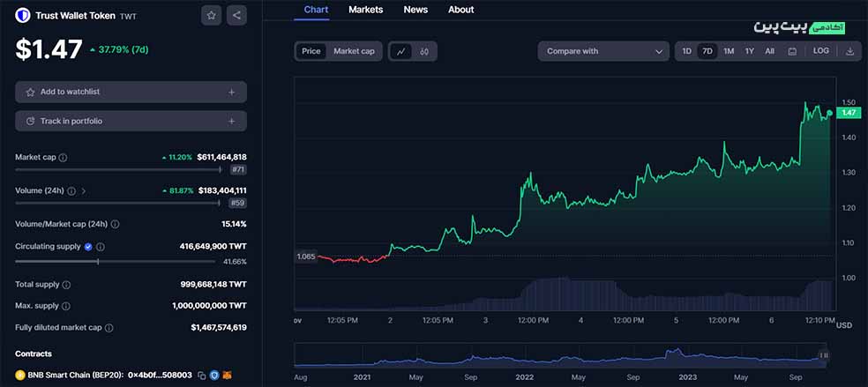Click the 37.79% (7d) change label
Image resolution: width=868 pixels, height=387 pixels.
119,49
